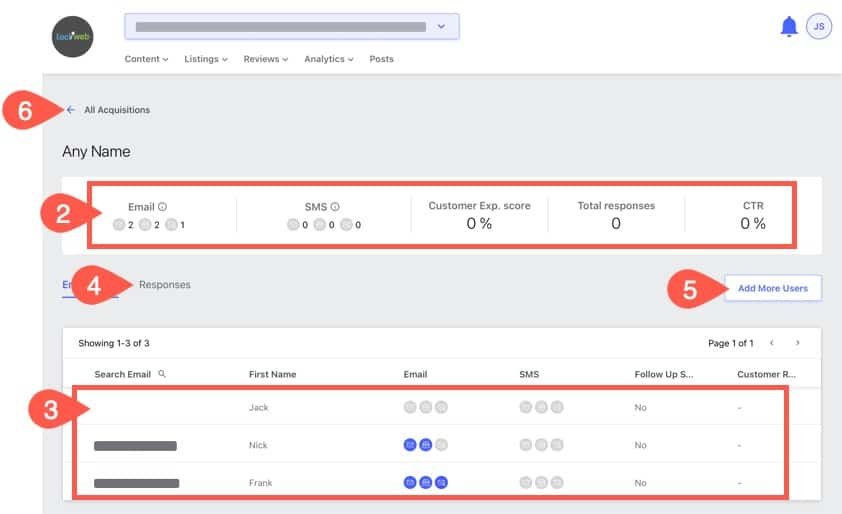Open the Posts page

pos(381,59)
